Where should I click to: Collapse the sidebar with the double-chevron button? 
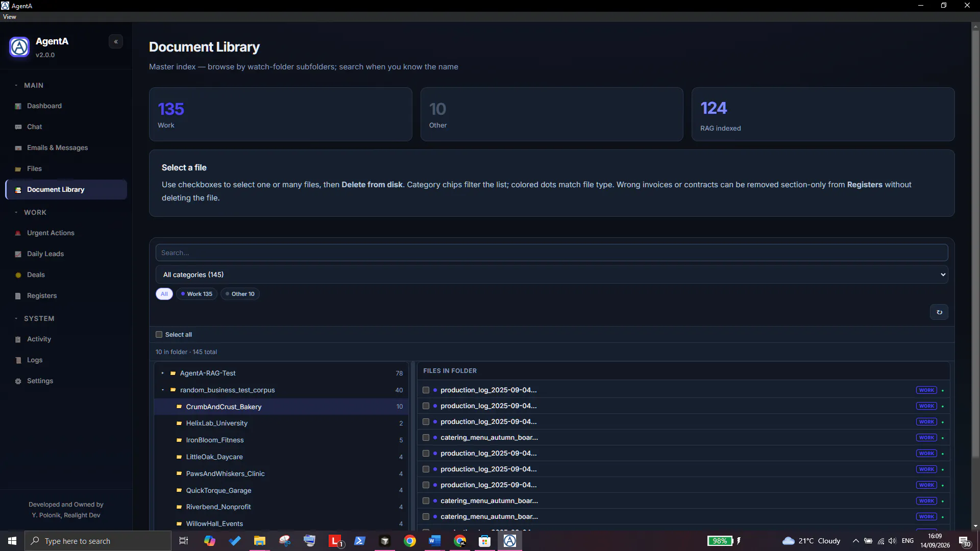(116, 42)
